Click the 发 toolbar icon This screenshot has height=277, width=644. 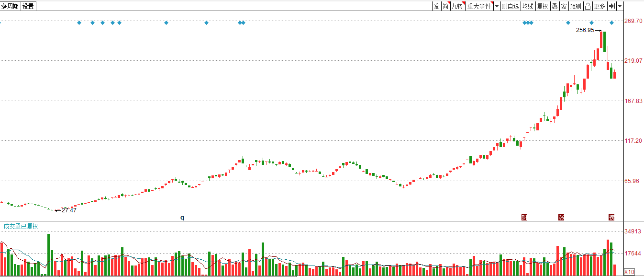pyautogui.click(x=436, y=6)
